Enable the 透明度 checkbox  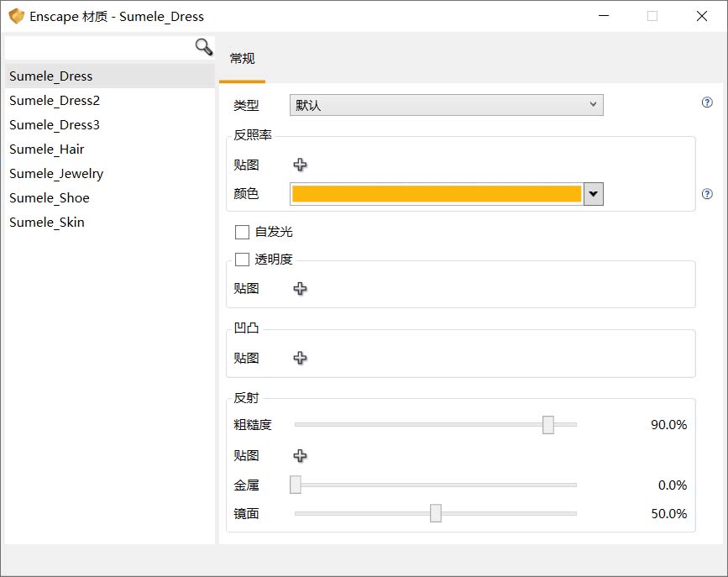tap(243, 260)
